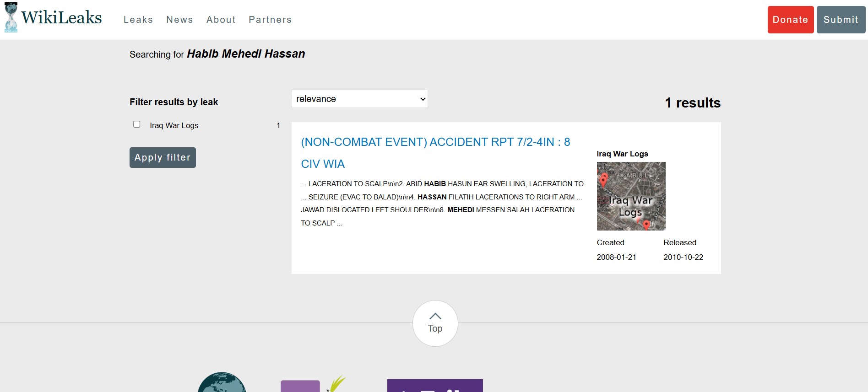
Task: Open the Non-Combat Event accident report result
Action: pos(435,153)
